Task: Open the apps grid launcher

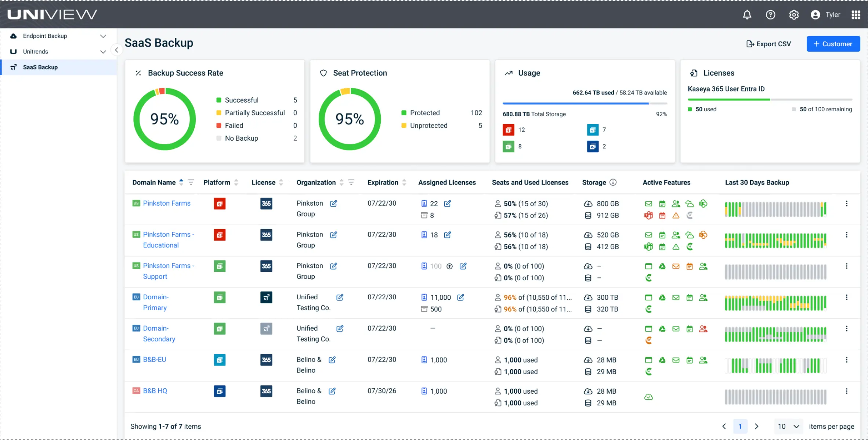Action: (856, 15)
